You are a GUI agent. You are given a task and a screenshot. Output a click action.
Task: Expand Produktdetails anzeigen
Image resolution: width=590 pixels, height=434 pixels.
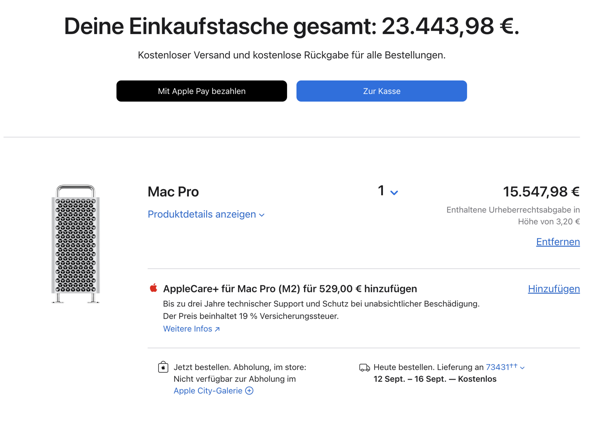206,214
